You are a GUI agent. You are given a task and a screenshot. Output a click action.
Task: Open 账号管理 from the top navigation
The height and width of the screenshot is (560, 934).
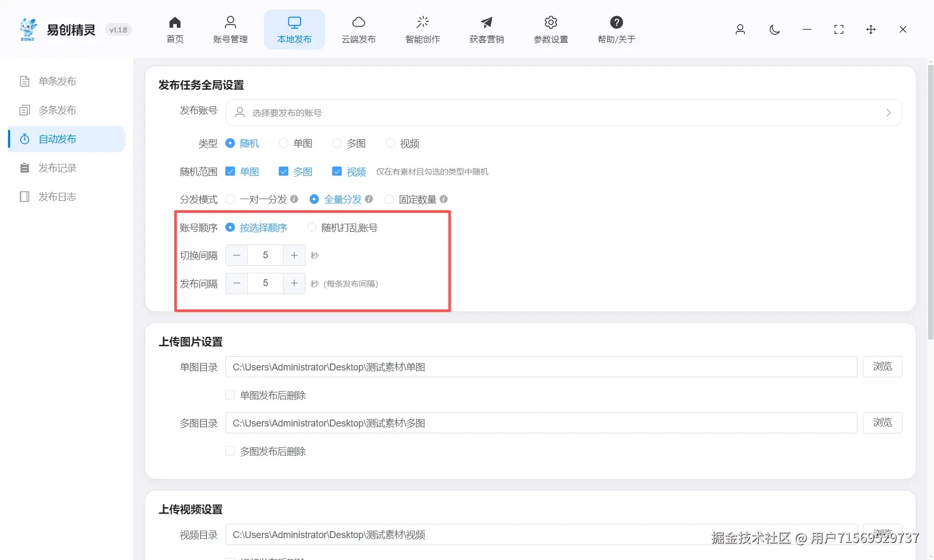coord(230,29)
